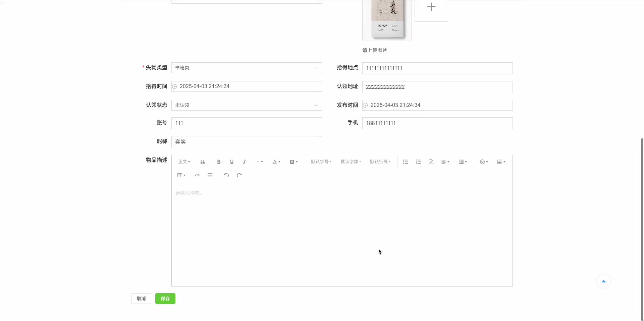Toggle italic formatting
The image size is (644, 321).
tap(245, 162)
